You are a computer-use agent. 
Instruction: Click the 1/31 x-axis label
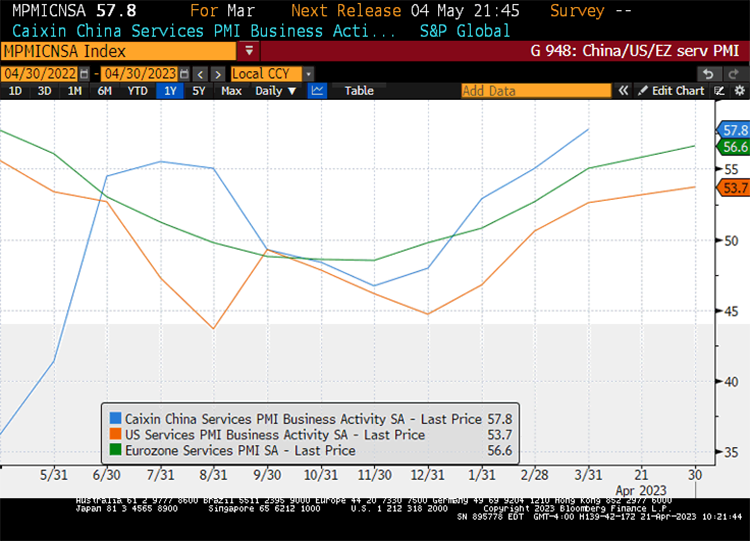click(x=482, y=475)
